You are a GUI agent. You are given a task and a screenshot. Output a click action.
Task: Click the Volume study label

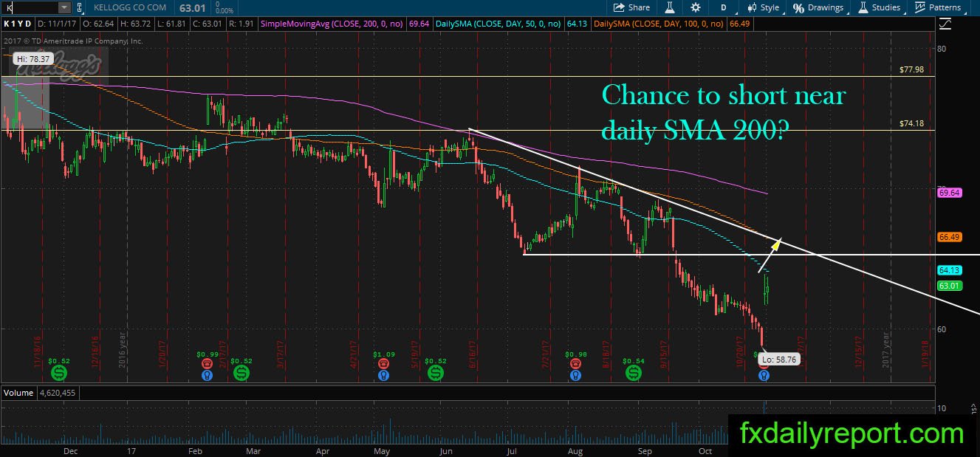18,393
